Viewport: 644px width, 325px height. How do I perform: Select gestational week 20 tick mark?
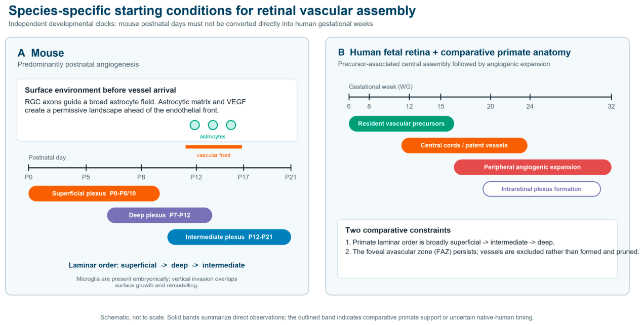click(491, 97)
